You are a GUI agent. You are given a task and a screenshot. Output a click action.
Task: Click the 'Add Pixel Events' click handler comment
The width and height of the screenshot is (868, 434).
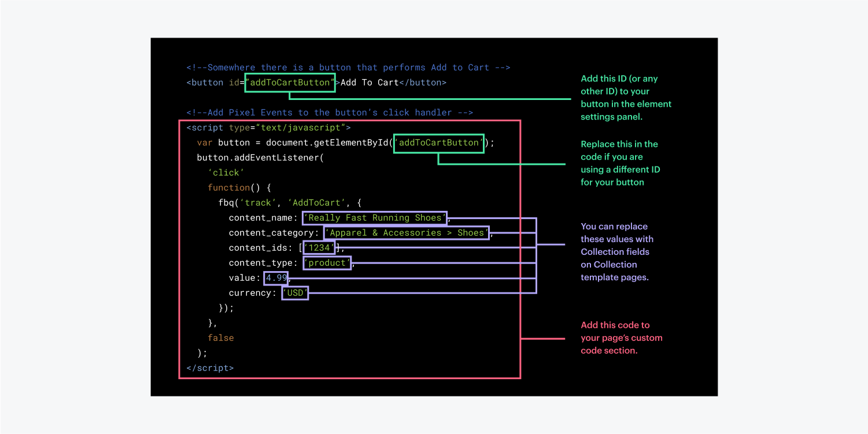(330, 113)
